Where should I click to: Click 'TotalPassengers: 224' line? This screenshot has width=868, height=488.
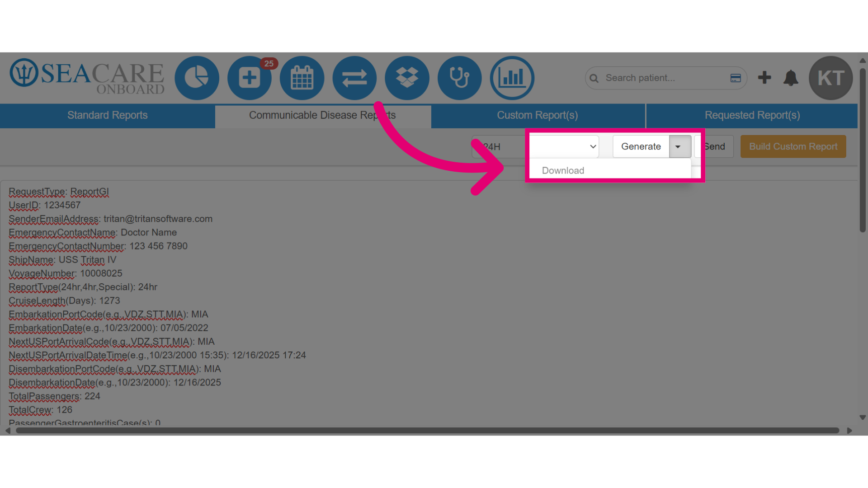tap(54, 396)
